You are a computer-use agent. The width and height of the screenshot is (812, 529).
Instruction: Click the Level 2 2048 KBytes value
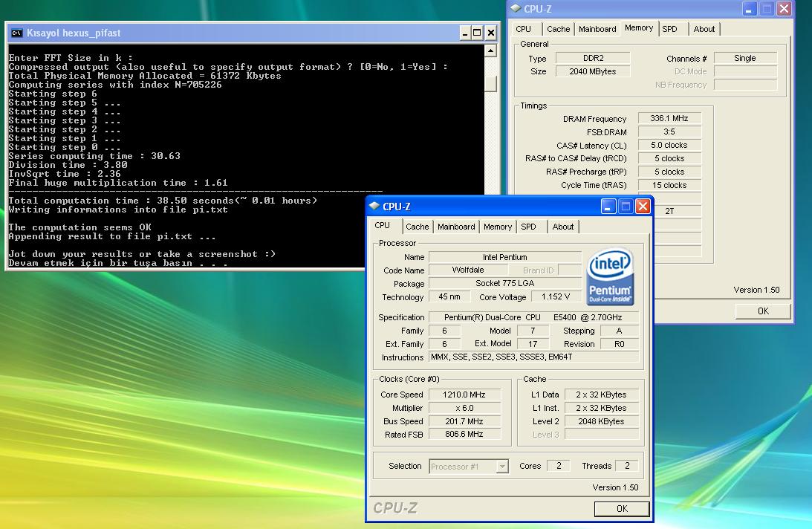click(x=601, y=421)
